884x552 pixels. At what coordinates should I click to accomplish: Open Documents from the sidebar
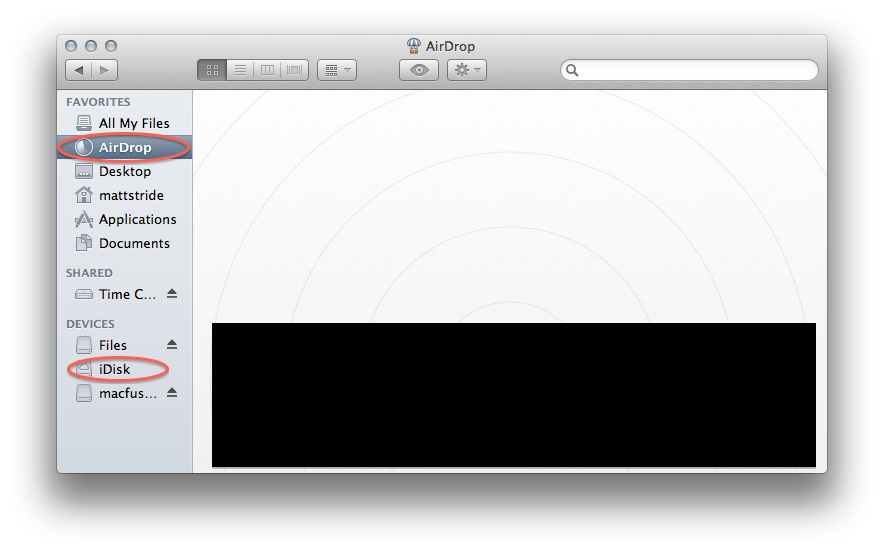click(125, 244)
